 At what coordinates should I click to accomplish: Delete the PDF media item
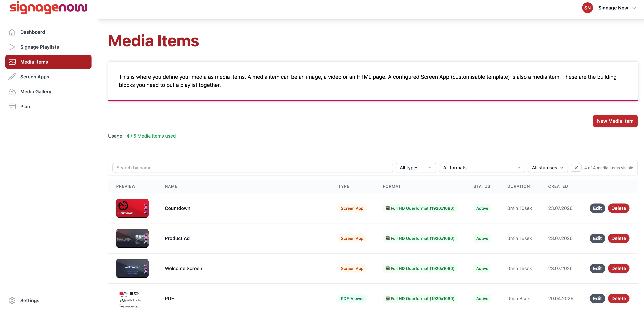click(x=619, y=298)
